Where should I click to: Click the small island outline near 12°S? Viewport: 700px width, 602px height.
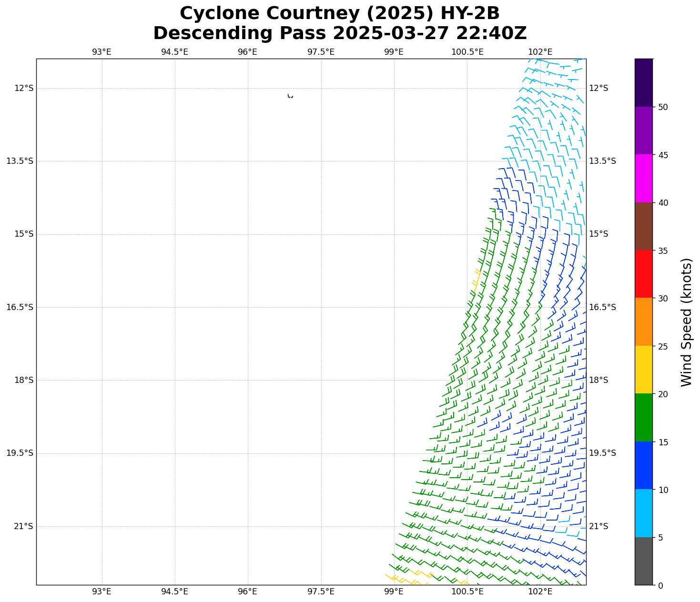(290, 96)
